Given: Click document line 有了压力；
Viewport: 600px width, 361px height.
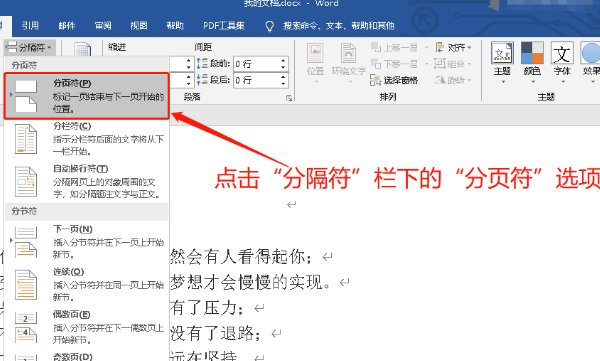Looking at the screenshot, I should tap(207, 308).
